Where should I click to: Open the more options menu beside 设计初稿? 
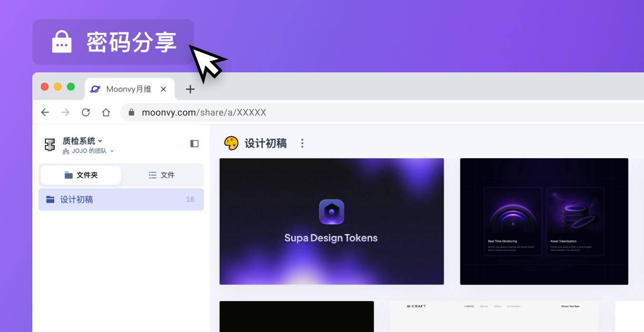(x=302, y=143)
